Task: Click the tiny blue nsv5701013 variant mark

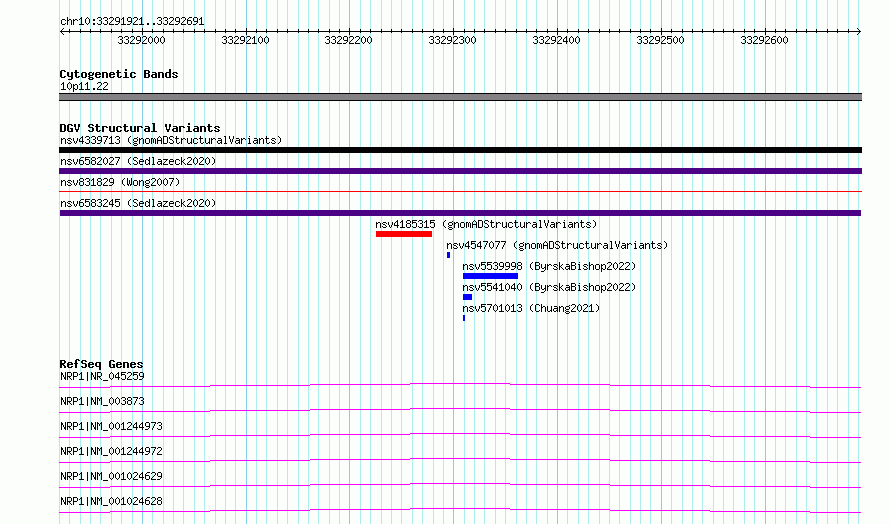Action: click(464, 318)
